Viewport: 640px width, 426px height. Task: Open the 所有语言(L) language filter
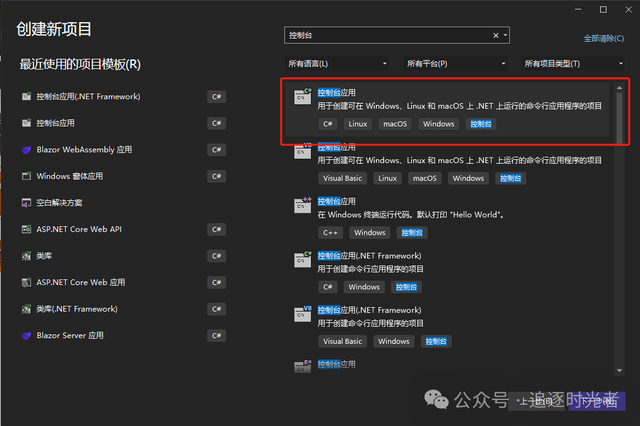pos(336,64)
